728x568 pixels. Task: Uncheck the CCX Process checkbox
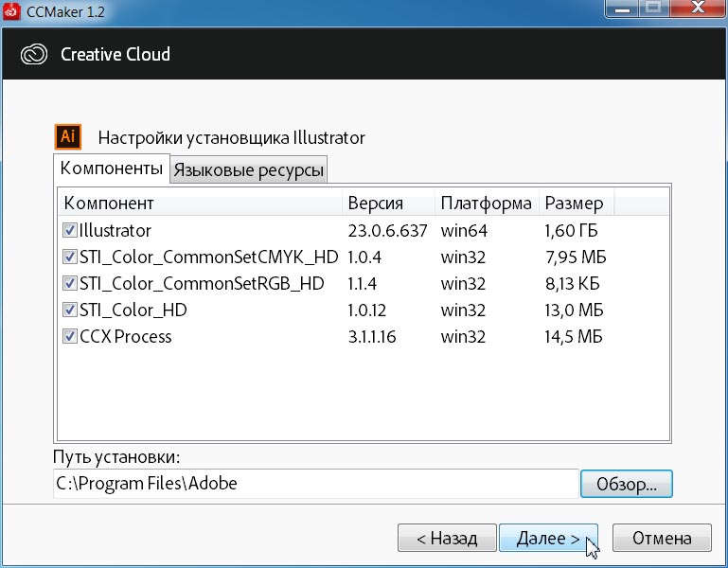click(x=70, y=336)
